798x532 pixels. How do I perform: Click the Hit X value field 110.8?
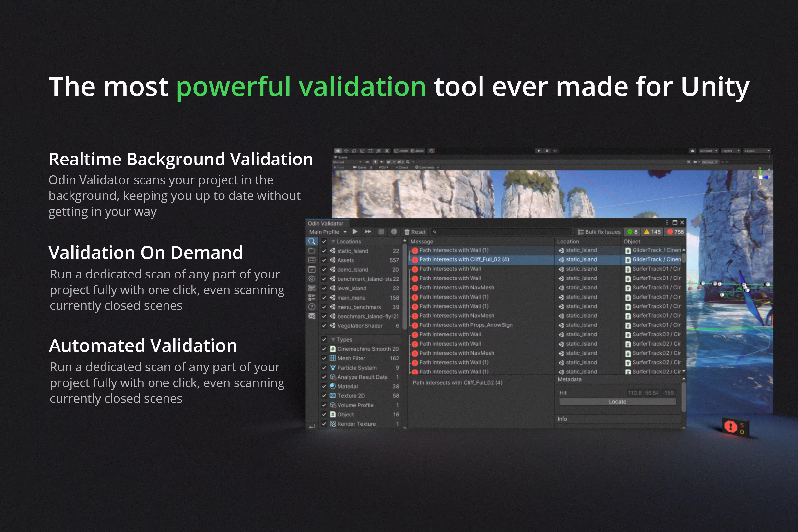[x=635, y=393]
